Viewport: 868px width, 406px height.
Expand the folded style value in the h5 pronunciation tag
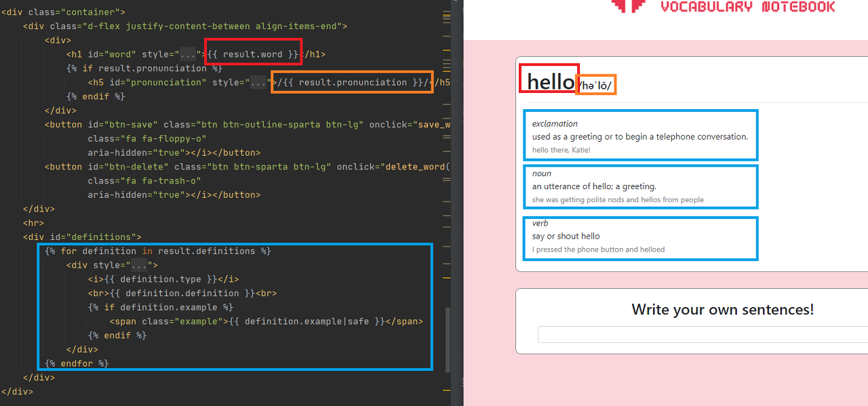pos(259,83)
